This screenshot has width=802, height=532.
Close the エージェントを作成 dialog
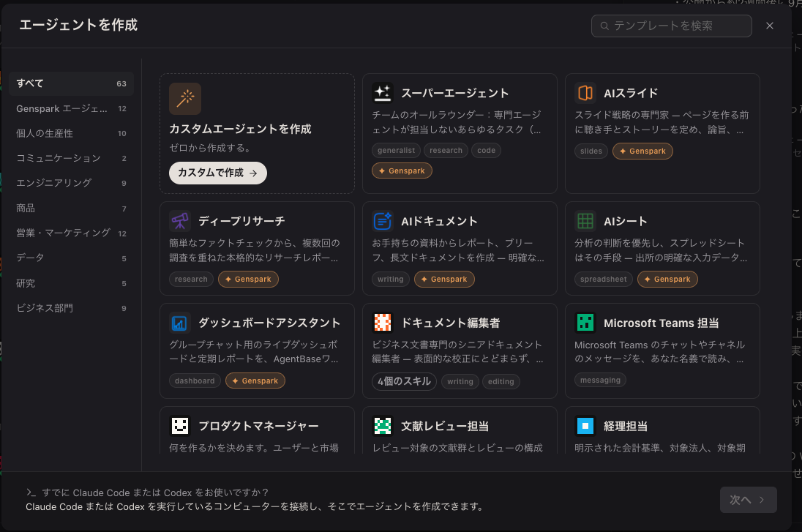tap(769, 26)
